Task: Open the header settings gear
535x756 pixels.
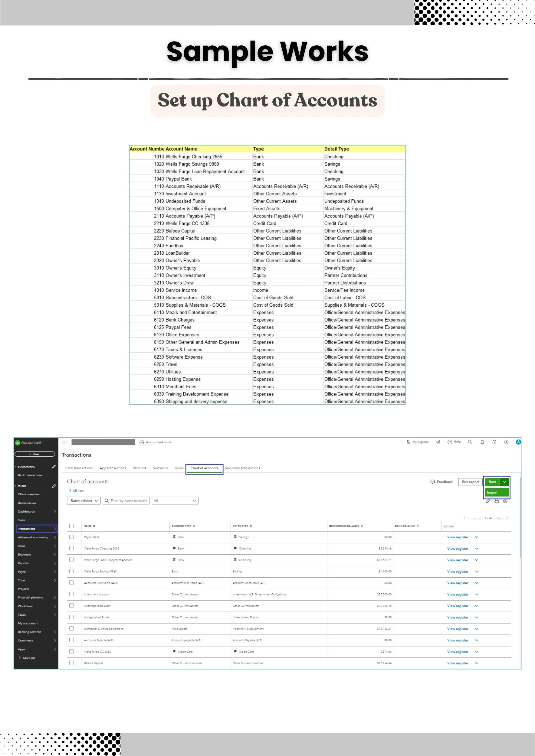Action: coord(506,442)
